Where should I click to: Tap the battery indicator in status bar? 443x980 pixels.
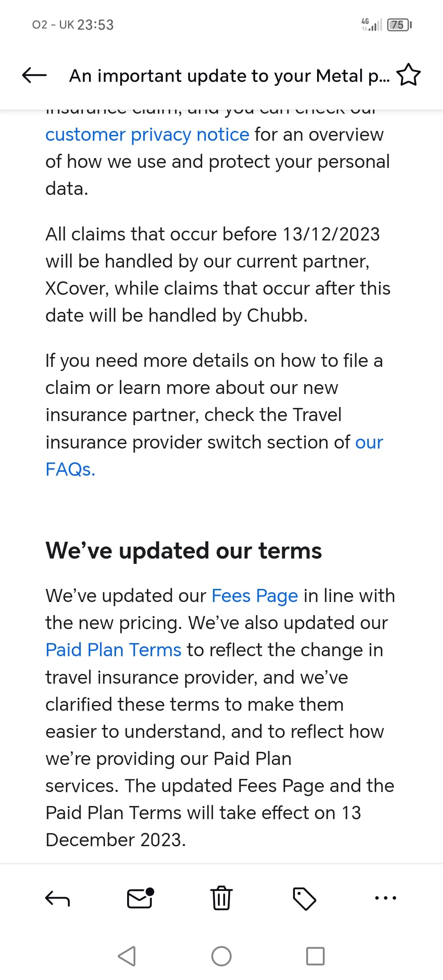tap(400, 25)
